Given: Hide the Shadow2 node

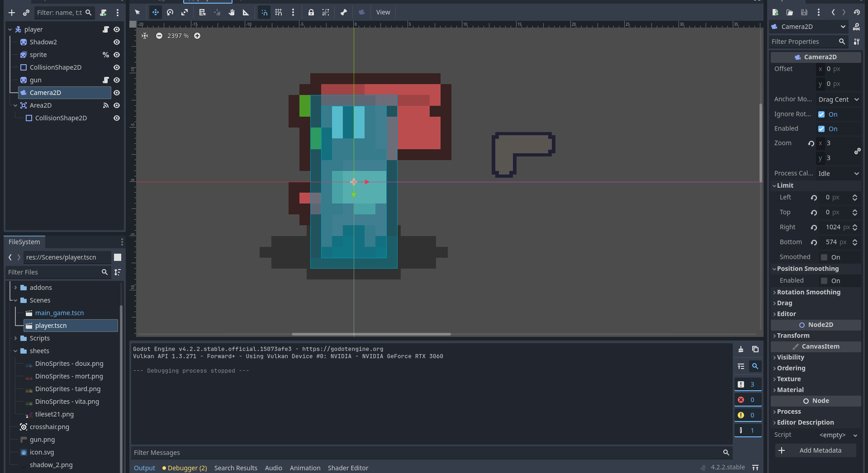Looking at the screenshot, I should pyautogui.click(x=117, y=42).
